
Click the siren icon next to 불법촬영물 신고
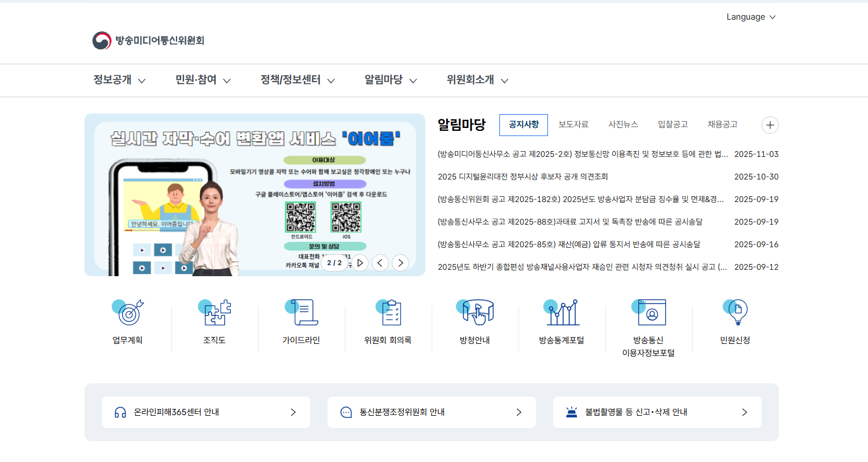573,412
